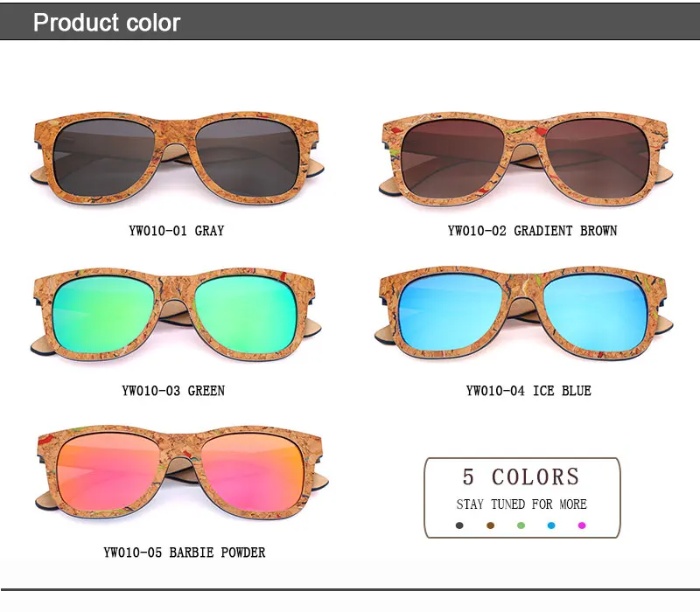Viewport: 700px width, 612px height.
Task: Select the ice blue sunglasses image
Action: [523, 314]
